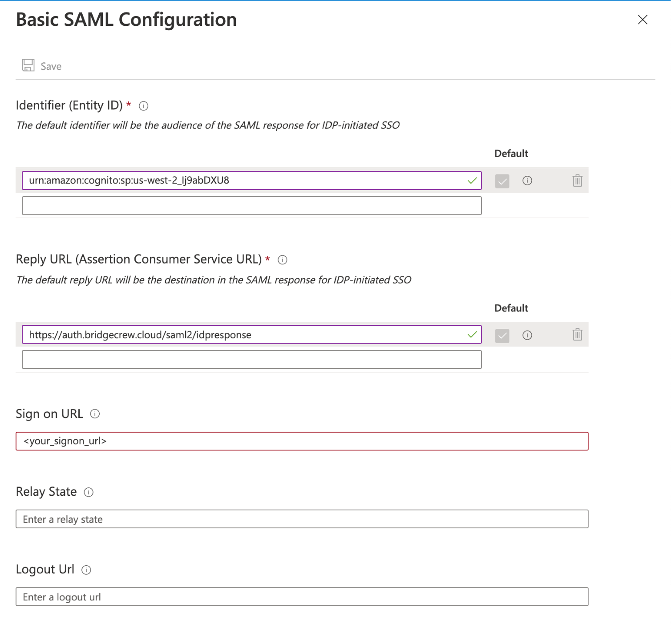The height and width of the screenshot is (644, 671).
Task: Click the Logout Url text box
Action: pyautogui.click(x=302, y=597)
